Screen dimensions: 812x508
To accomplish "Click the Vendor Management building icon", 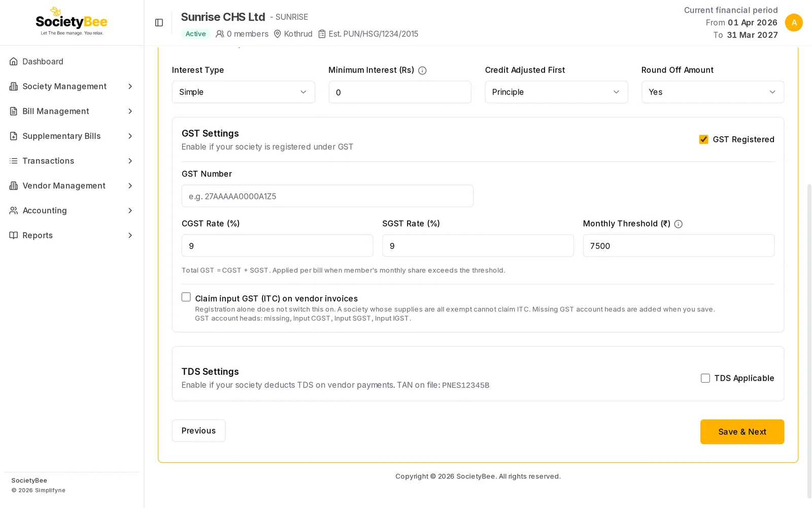I will tap(14, 186).
